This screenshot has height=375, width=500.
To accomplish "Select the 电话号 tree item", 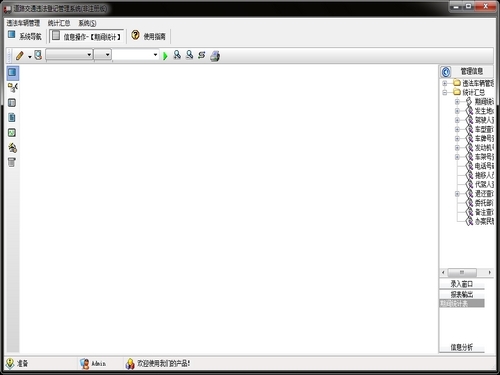I will (484, 166).
